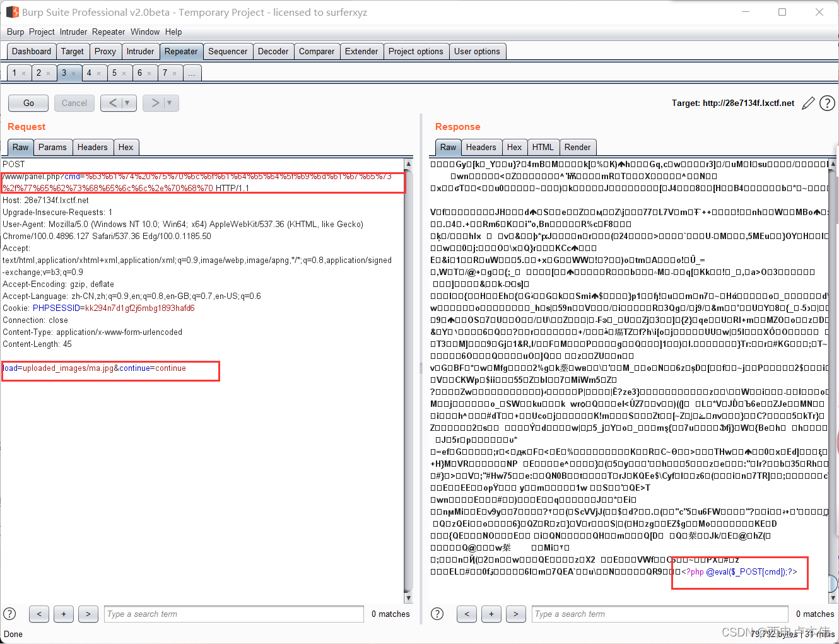This screenshot has height=644, width=839.
Task: Open the forward history dropdown arrow
Action: (170, 103)
